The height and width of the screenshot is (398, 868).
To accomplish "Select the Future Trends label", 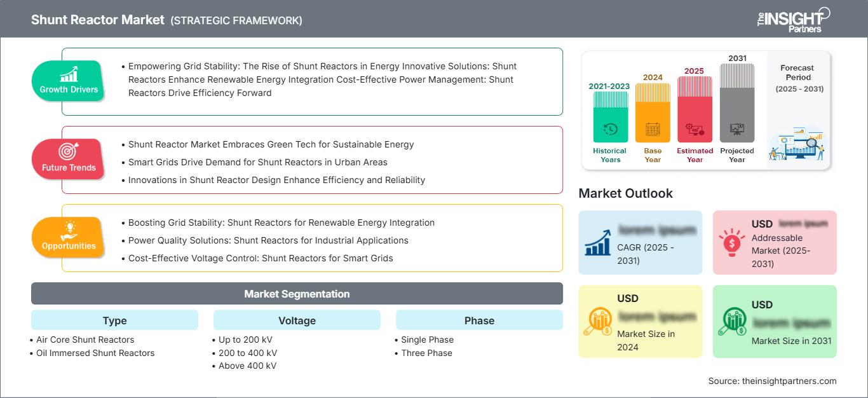I will [x=69, y=168].
